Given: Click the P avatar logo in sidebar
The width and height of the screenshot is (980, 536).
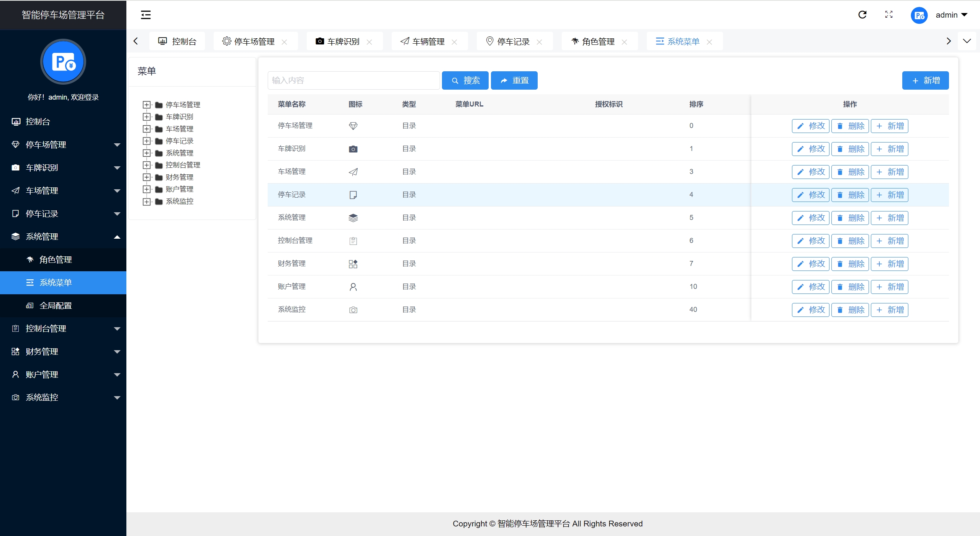Looking at the screenshot, I should (63, 62).
